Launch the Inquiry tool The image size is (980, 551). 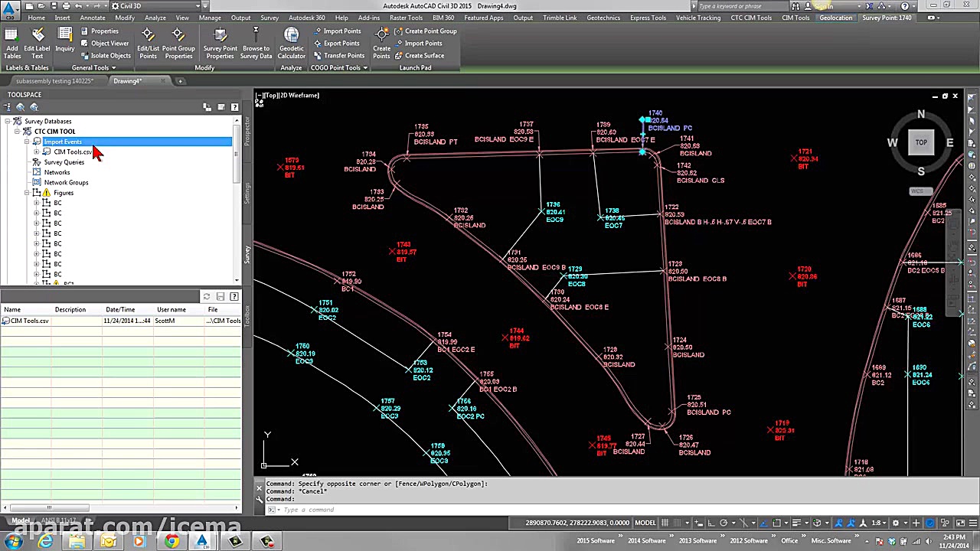tap(65, 40)
